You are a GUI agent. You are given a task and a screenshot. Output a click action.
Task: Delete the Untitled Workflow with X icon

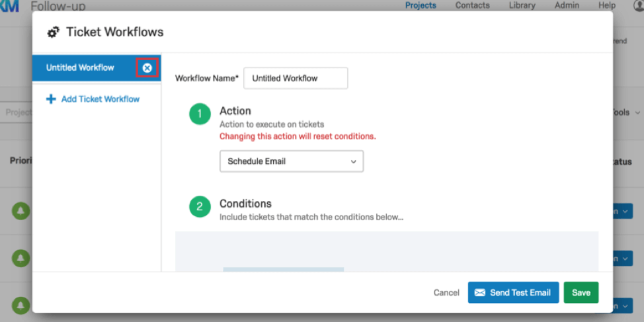147,67
